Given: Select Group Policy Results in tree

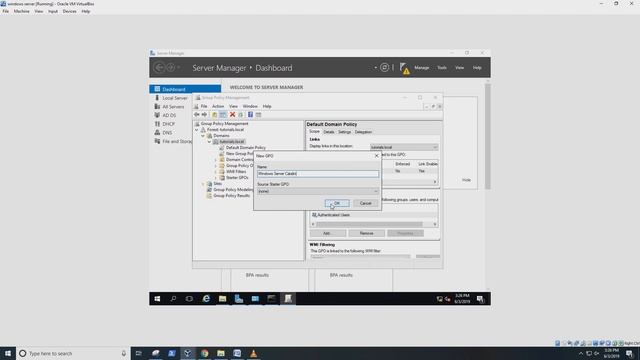Looking at the screenshot, I should (x=231, y=196).
